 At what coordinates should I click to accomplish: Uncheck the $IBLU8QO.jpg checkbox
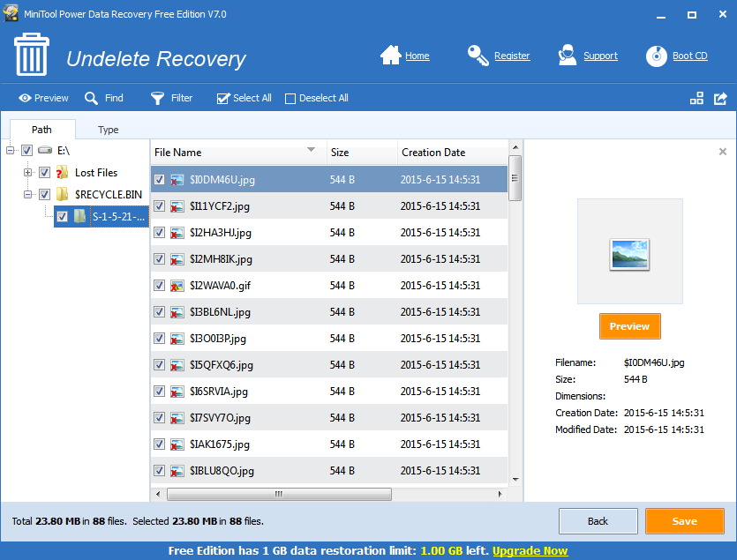click(x=160, y=471)
